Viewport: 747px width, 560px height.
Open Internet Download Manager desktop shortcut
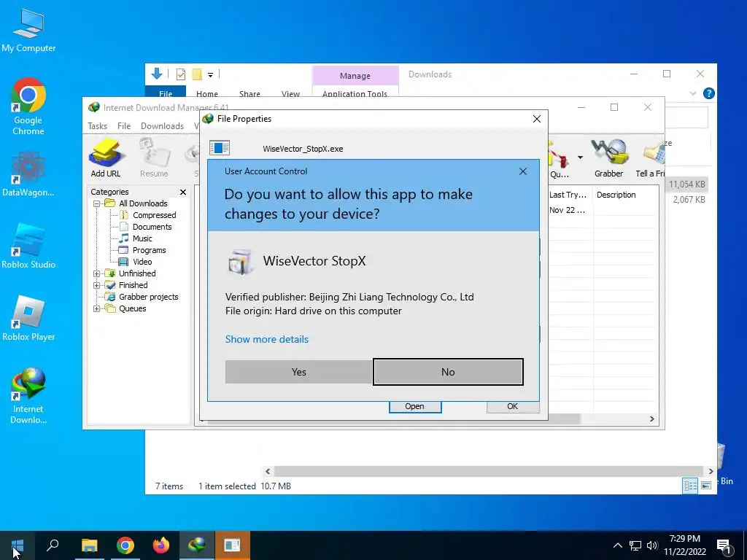(x=28, y=396)
